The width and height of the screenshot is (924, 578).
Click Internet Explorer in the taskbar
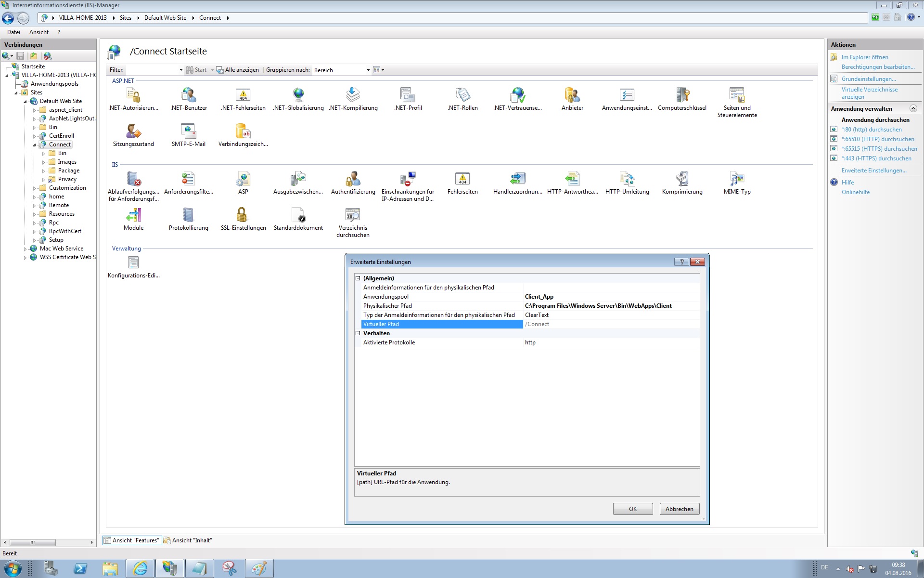click(140, 569)
